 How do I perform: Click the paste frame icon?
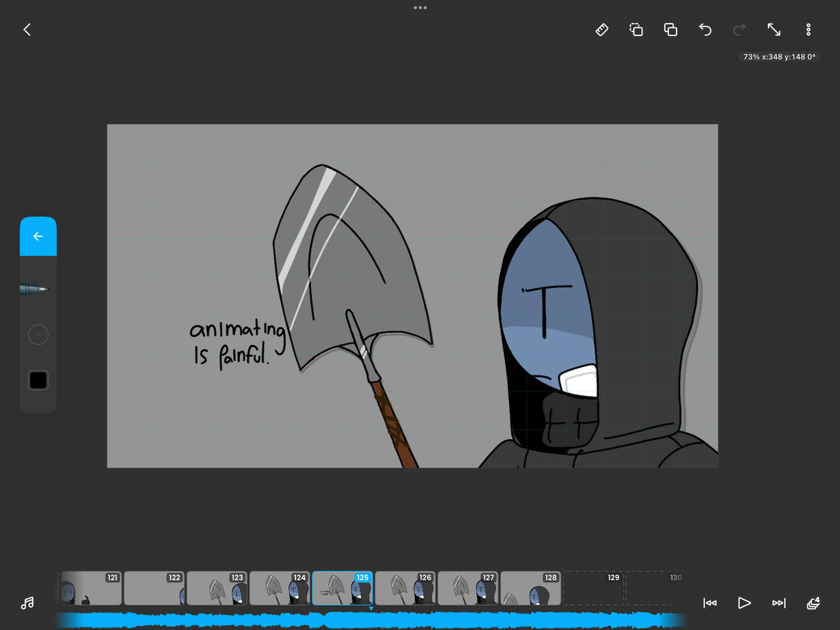click(671, 30)
